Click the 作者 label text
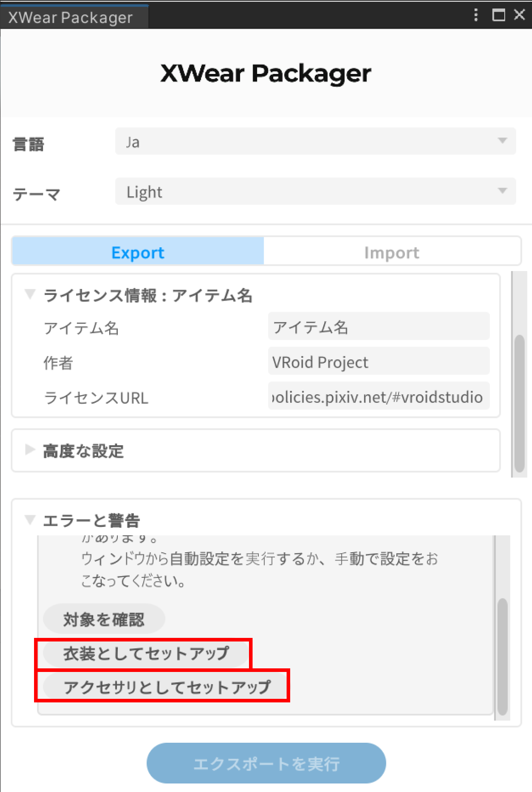This screenshot has width=532, height=792. [58, 362]
